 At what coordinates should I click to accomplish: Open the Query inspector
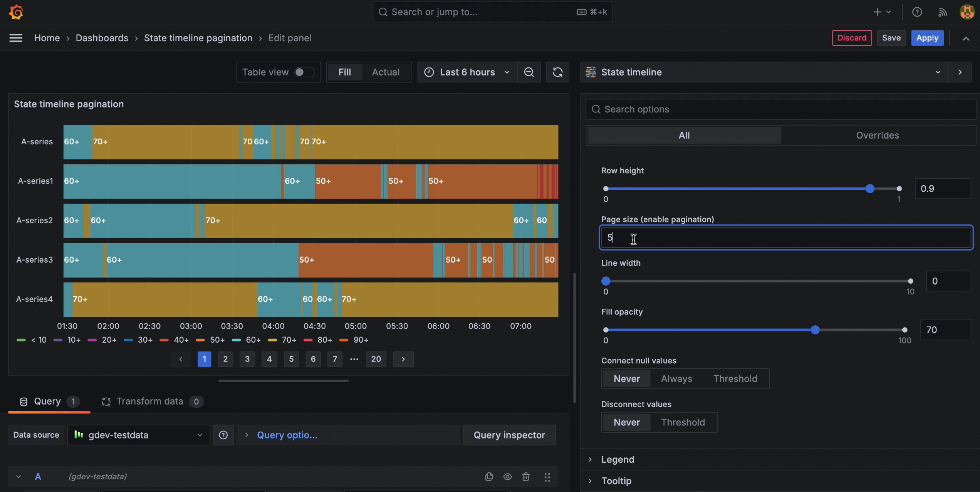[x=509, y=435]
